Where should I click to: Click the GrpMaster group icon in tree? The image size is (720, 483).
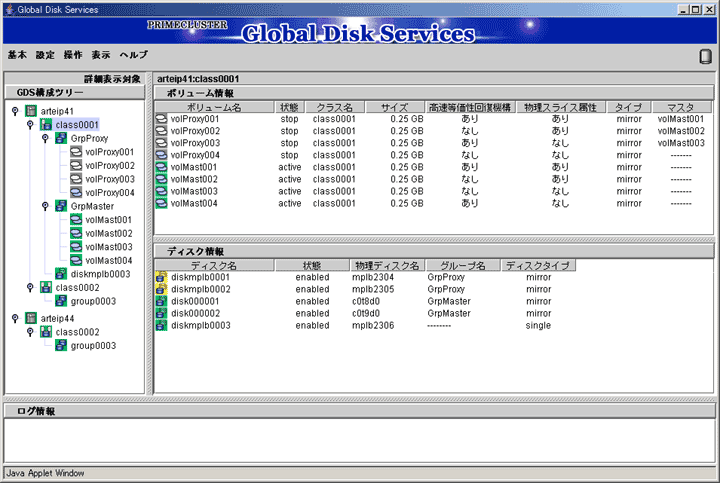(61, 206)
